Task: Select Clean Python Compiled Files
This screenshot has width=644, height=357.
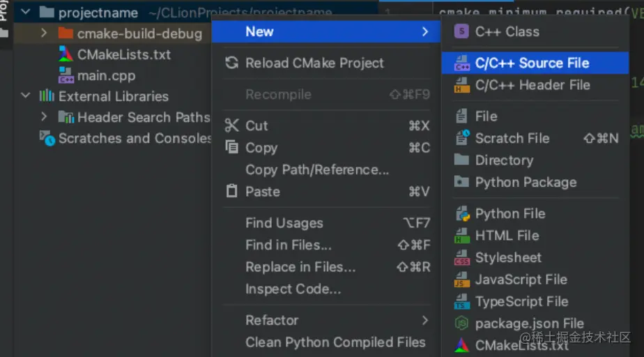Action: click(326, 342)
